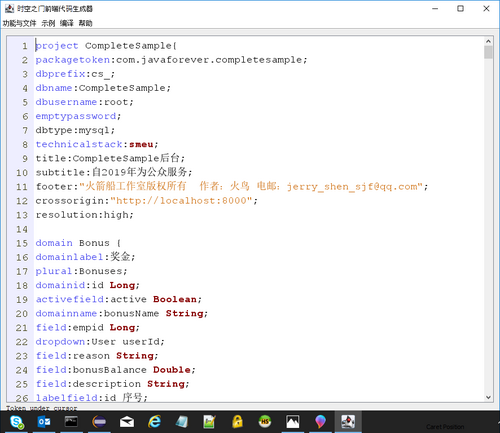Image resolution: width=500 pixels, height=433 pixels.
Task: Click 'packagetoken' on line 2
Action: 73,60
